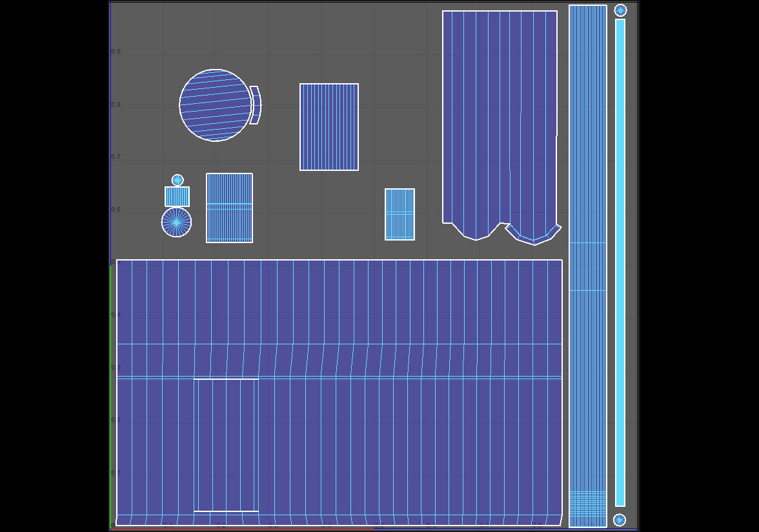Select the striped rectangular UV shell in upper center
The width and height of the screenshot is (759, 532).
coord(329,127)
